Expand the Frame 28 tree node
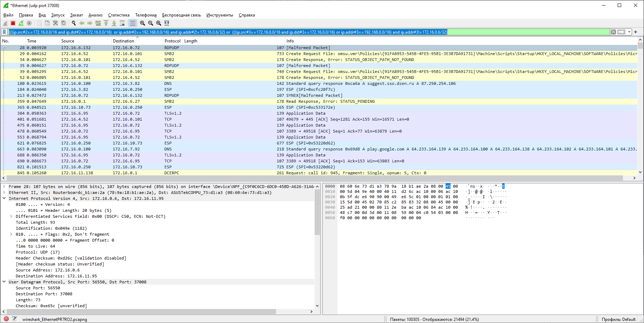Image resolution: width=644 pixels, height=323 pixels. pos(4,187)
